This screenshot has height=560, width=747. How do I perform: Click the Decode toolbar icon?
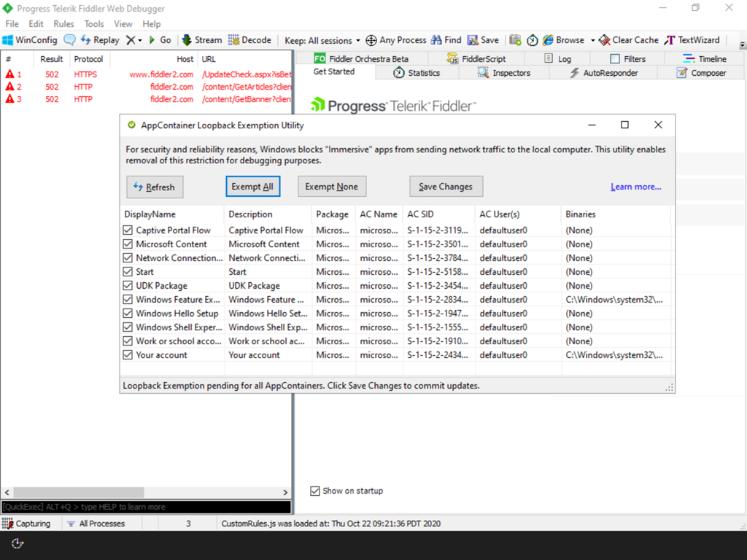click(x=234, y=40)
